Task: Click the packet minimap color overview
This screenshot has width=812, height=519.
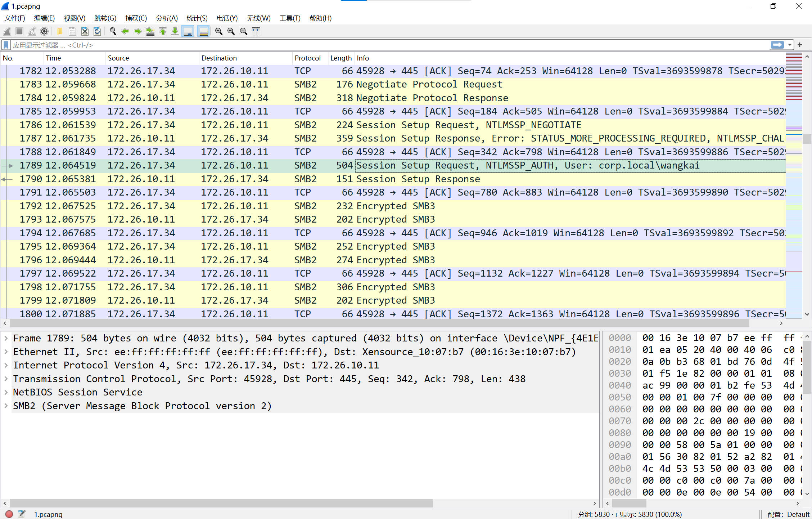Action: pos(794,185)
